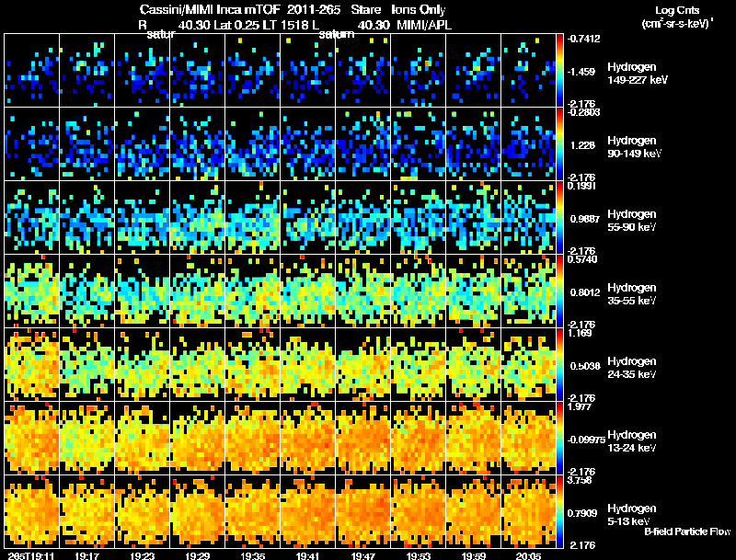The width and height of the screenshot is (736, 560).
Task: Click the '19:41' time label
Action: [x=308, y=555]
